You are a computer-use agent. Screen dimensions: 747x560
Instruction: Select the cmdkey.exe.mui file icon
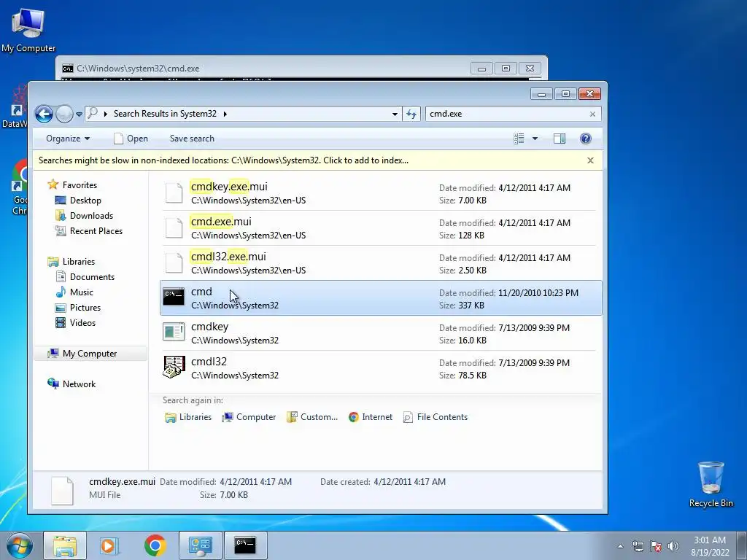[x=174, y=192]
